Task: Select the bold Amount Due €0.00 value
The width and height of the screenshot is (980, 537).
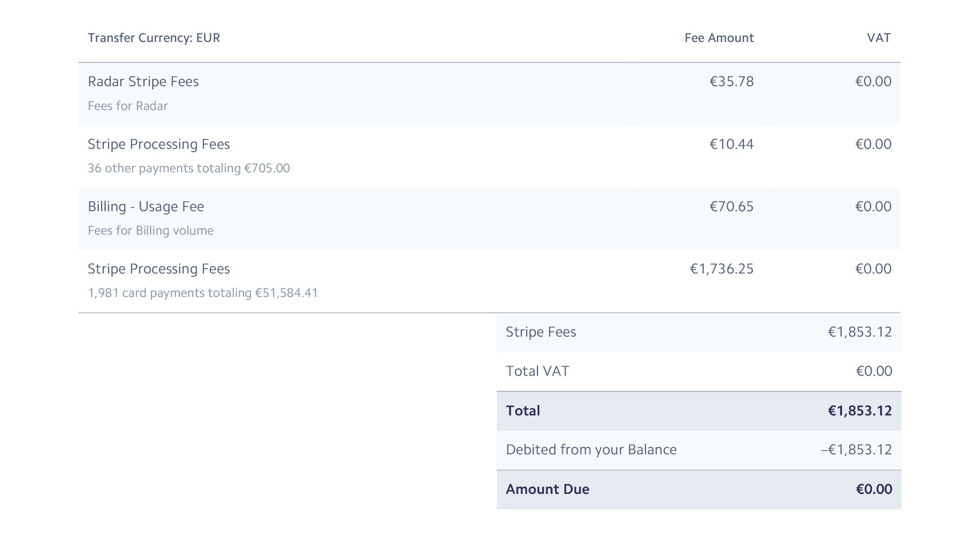Action: (874, 489)
